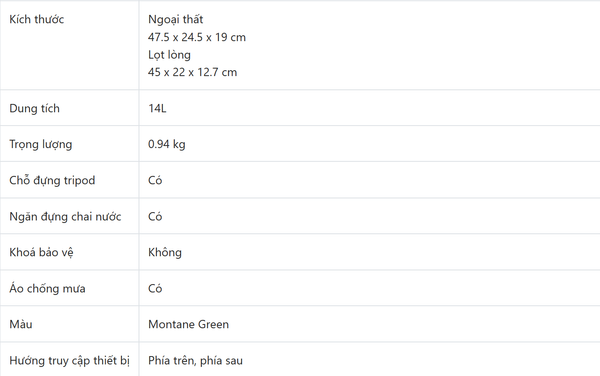Click the Lọt lòng dimension heading
This screenshot has height=376, width=600.
(x=169, y=55)
